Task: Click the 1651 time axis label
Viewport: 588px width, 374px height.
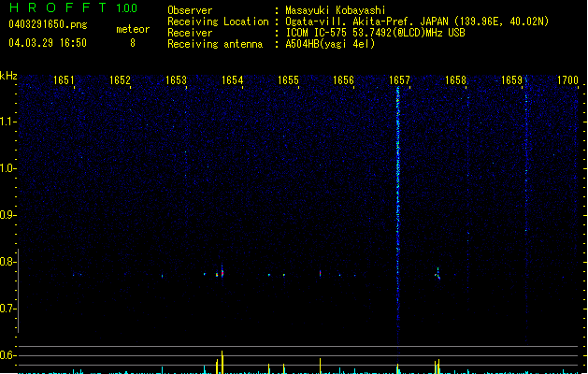Action: [64, 80]
